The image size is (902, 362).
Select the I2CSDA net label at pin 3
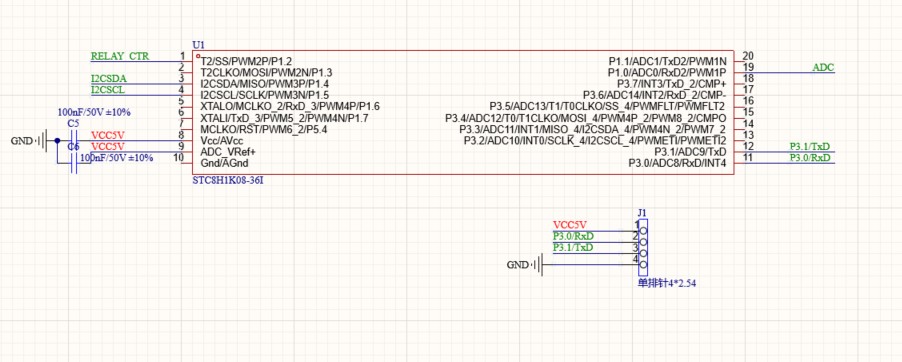click(x=109, y=79)
